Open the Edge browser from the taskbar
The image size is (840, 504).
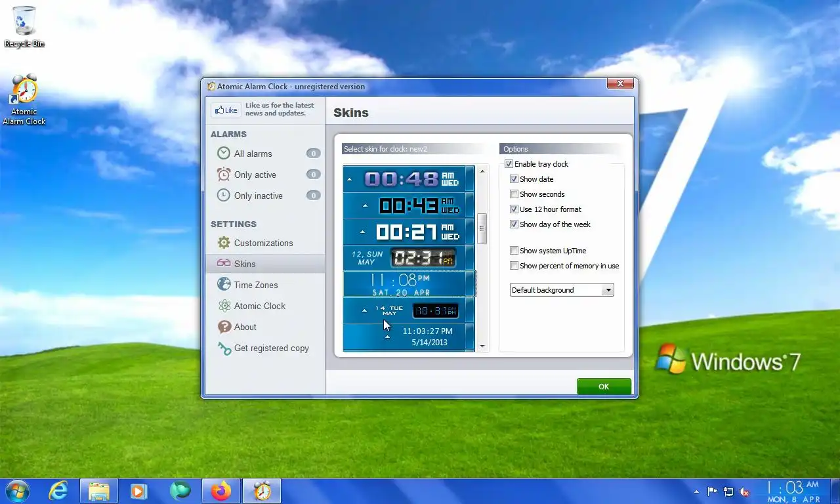click(180, 491)
